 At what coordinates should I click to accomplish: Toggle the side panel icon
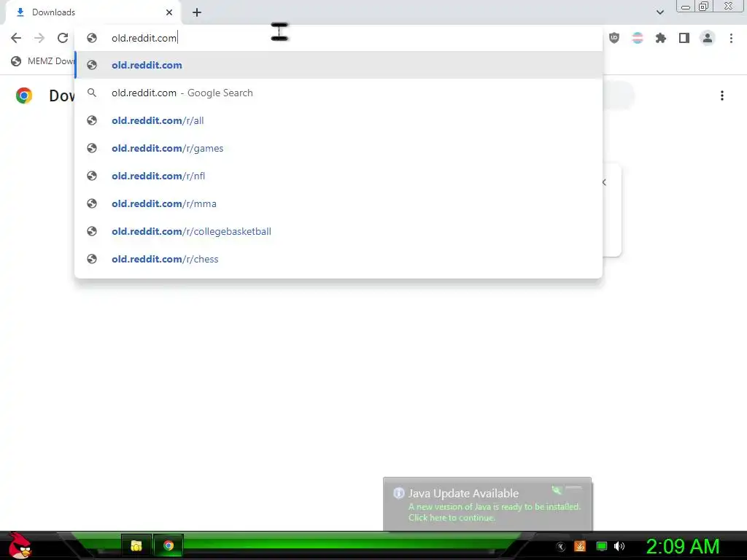point(684,38)
